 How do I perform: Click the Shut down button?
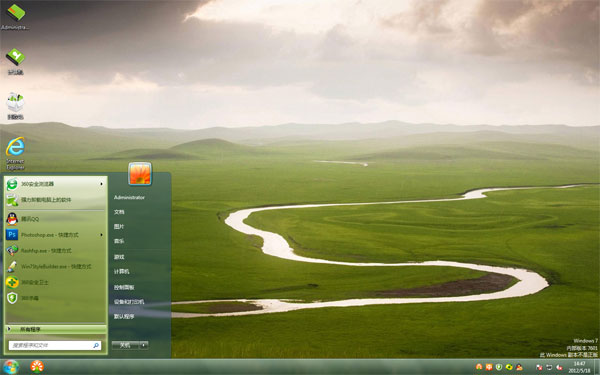126,346
